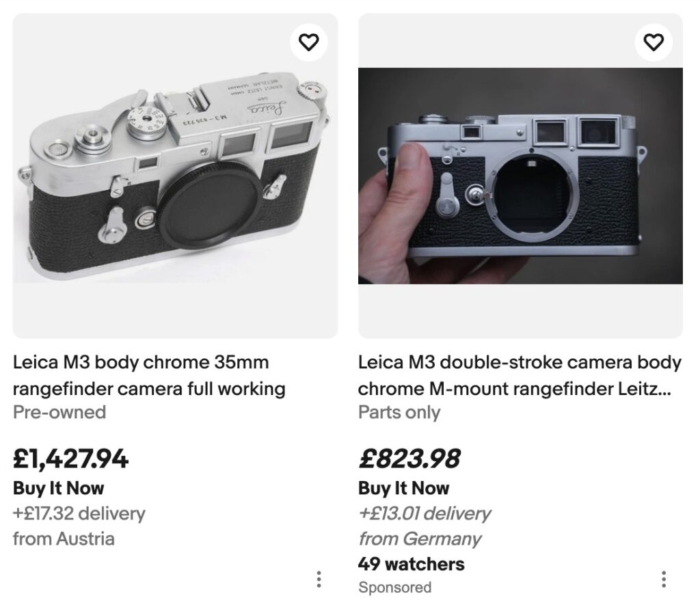Click the Pre-owned condition label
Viewport: 700px width, 609px height.
[59, 412]
